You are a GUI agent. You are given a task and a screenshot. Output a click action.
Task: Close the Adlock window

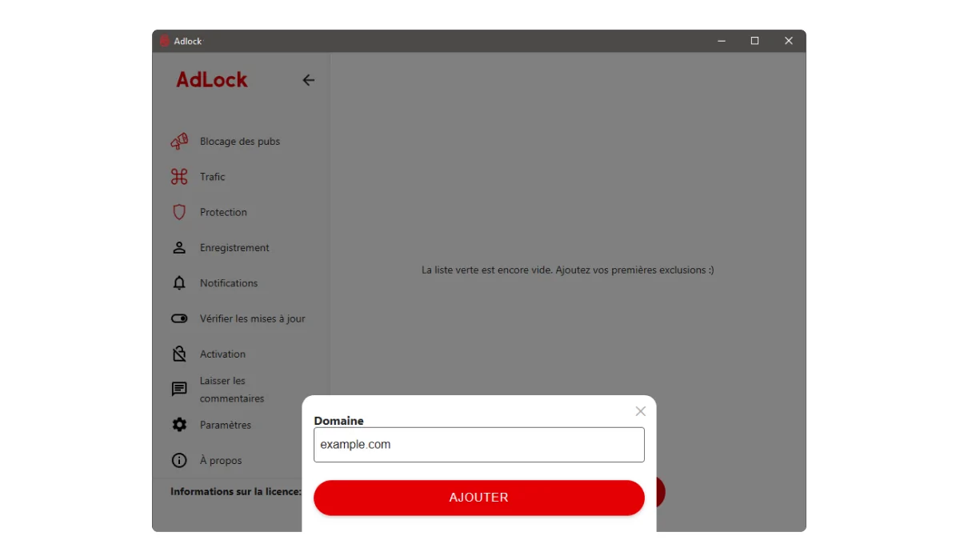(789, 41)
